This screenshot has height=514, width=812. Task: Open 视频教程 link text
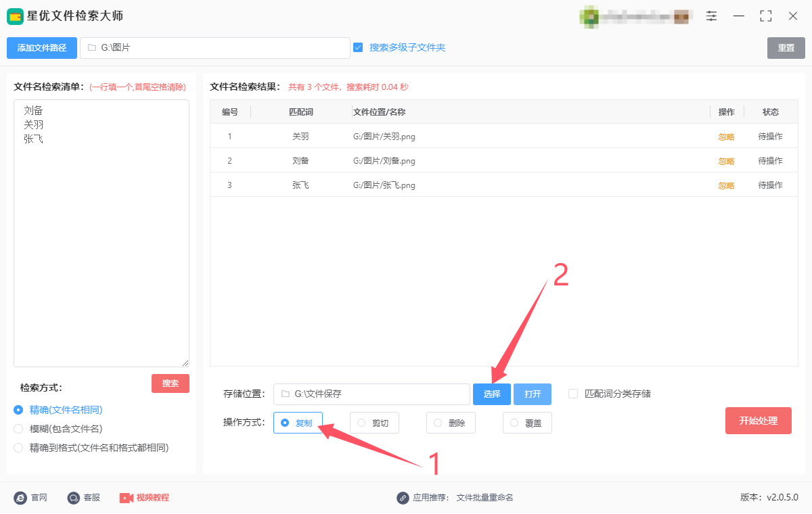tap(153, 498)
